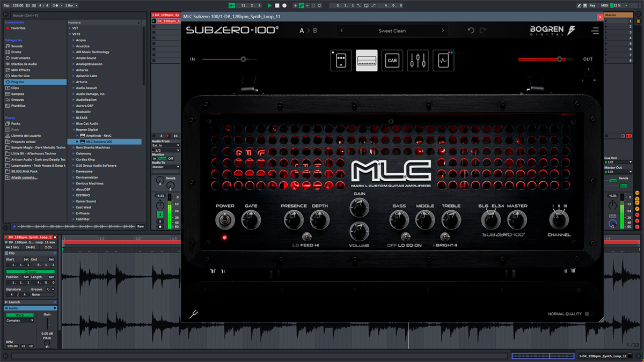The image size is (644, 362).
Task: Select preset A in A/B compare
Action: click(302, 31)
